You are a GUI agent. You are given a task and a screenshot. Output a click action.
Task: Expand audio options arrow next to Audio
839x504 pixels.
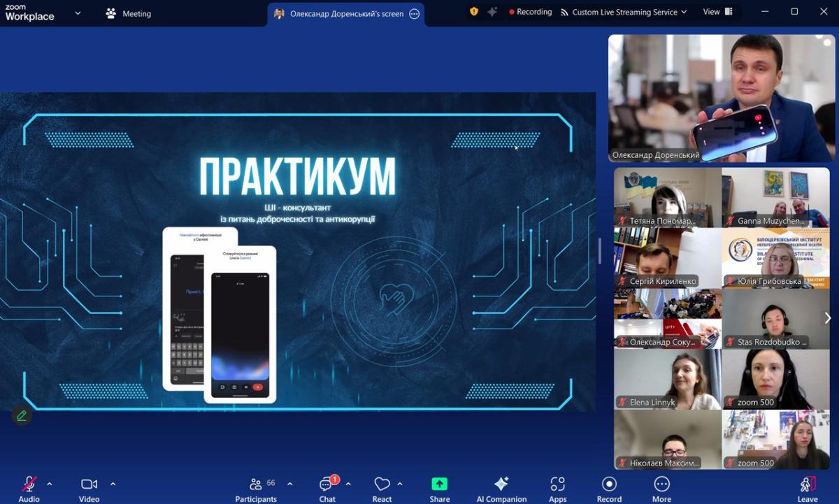(x=49, y=484)
